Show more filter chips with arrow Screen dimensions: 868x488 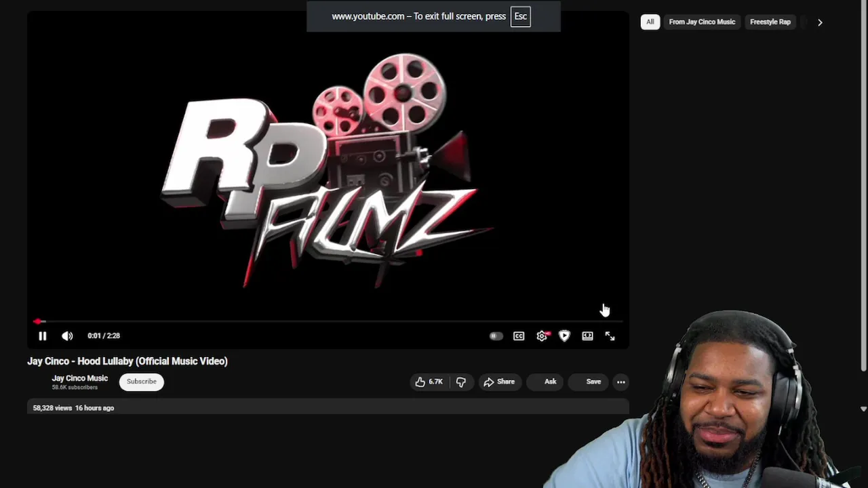tap(820, 22)
